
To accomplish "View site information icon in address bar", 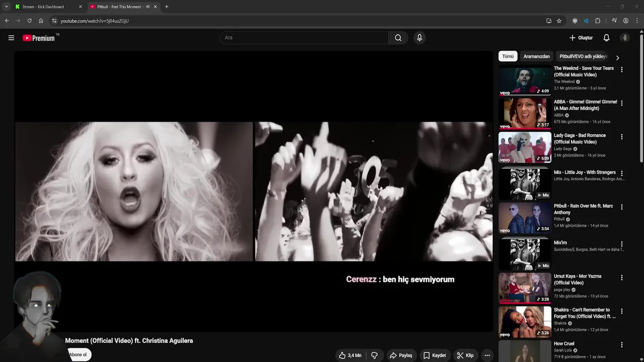I will [54, 21].
